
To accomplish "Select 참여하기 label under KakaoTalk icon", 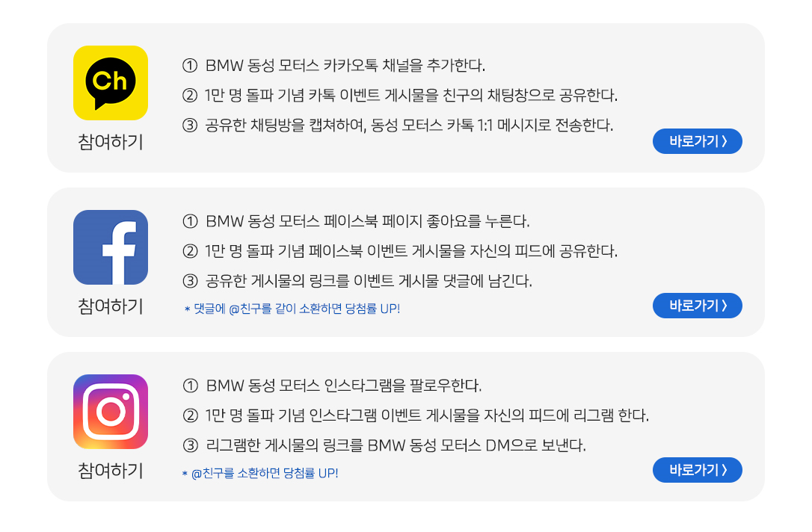I will tap(111, 142).
